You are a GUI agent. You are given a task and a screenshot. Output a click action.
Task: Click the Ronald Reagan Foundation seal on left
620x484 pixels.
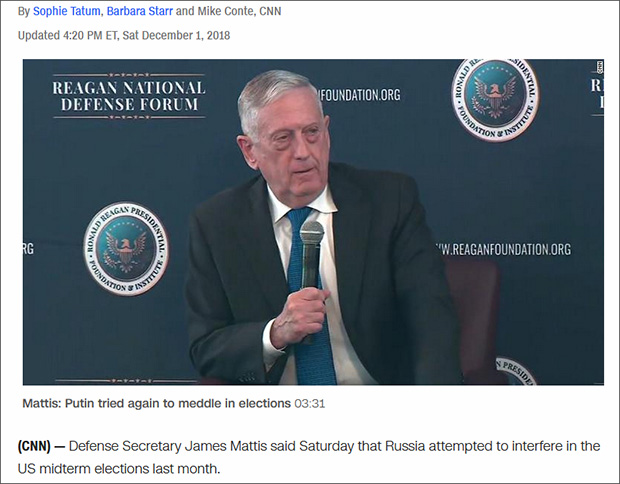pyautogui.click(x=126, y=248)
